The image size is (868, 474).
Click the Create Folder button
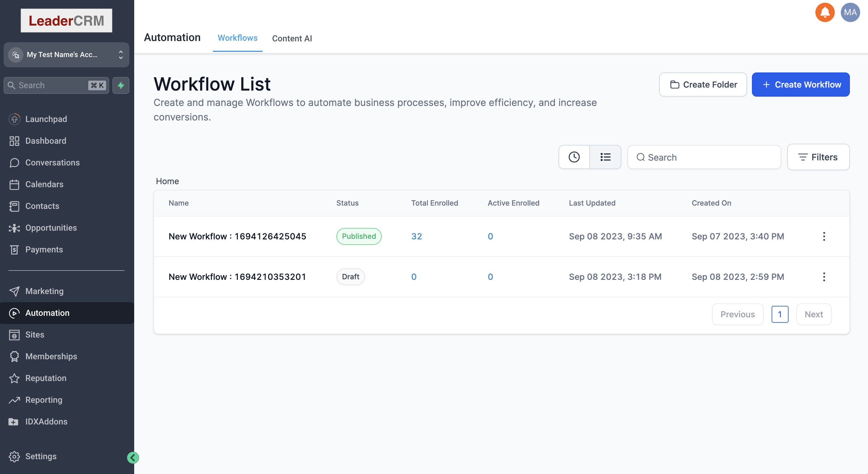(x=703, y=85)
